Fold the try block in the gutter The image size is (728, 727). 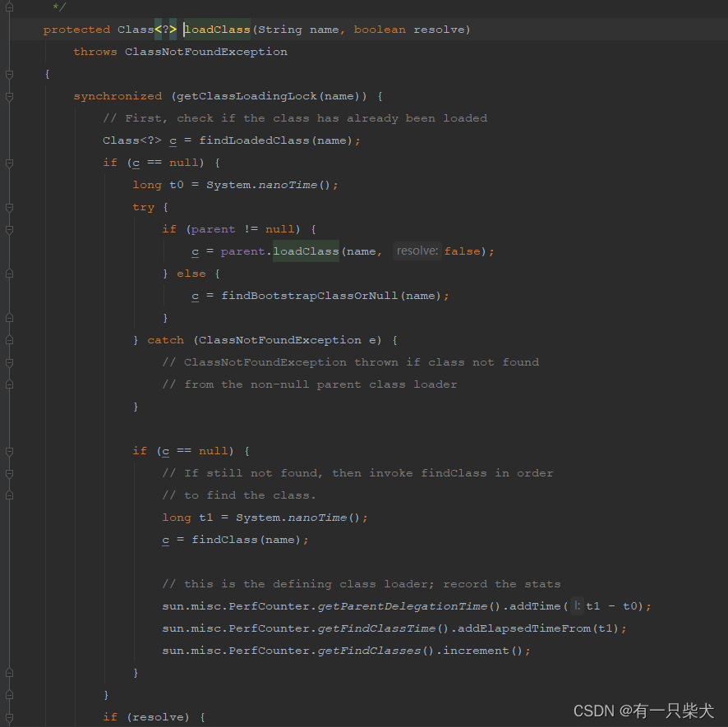[9, 208]
